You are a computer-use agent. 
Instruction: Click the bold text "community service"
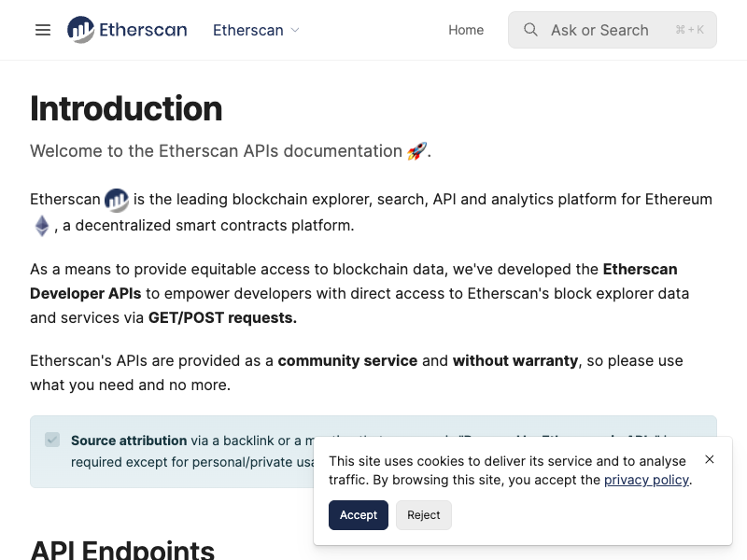click(x=347, y=360)
